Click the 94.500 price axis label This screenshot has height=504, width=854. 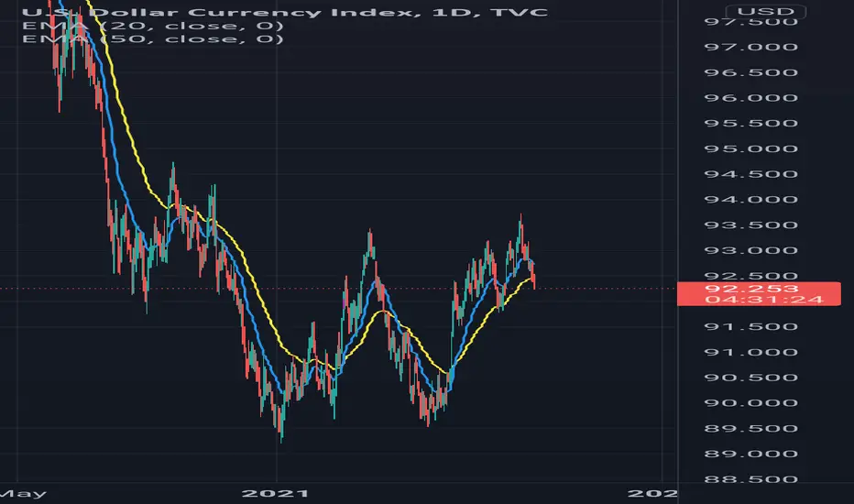click(x=751, y=174)
